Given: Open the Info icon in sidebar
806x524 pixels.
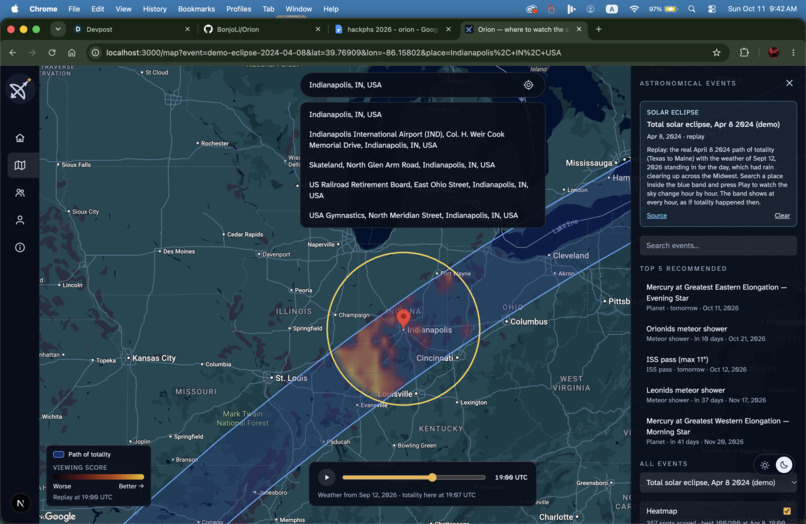Looking at the screenshot, I should [20, 248].
